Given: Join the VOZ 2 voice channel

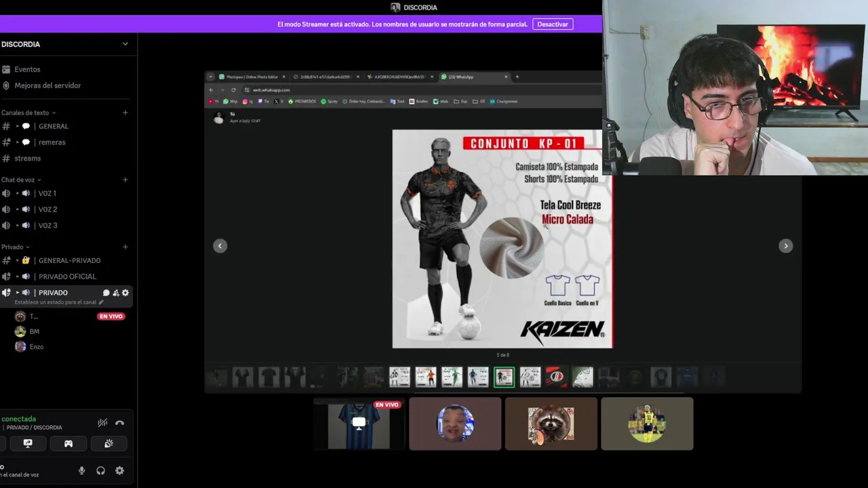Looking at the screenshot, I should 47,209.
